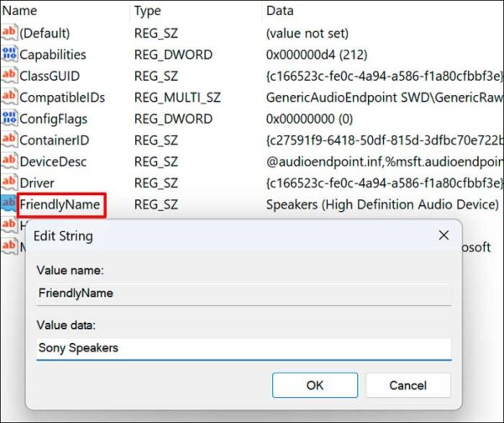Sort values by the Type column header
Image resolution: width=504 pixels, height=423 pixels.
coord(196,11)
